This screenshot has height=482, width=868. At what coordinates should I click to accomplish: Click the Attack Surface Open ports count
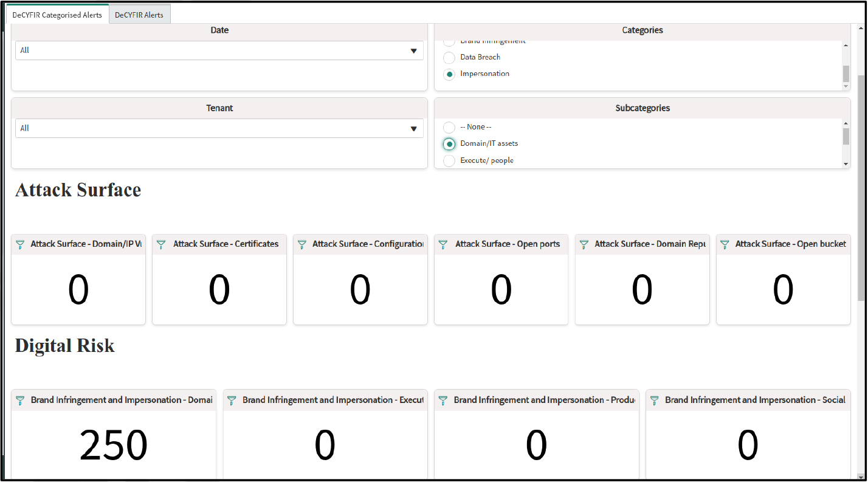pos(501,290)
